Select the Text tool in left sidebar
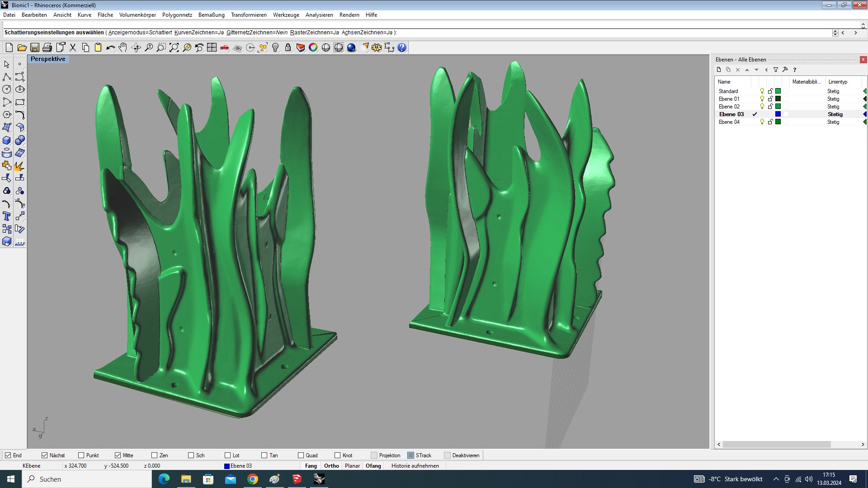This screenshot has height=488, width=868. [7, 216]
